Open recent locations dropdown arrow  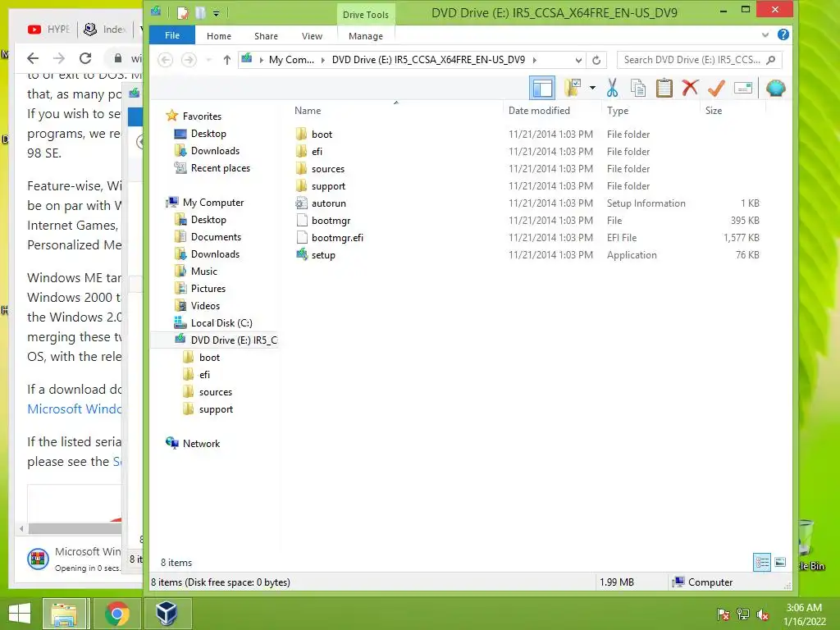[209, 59]
